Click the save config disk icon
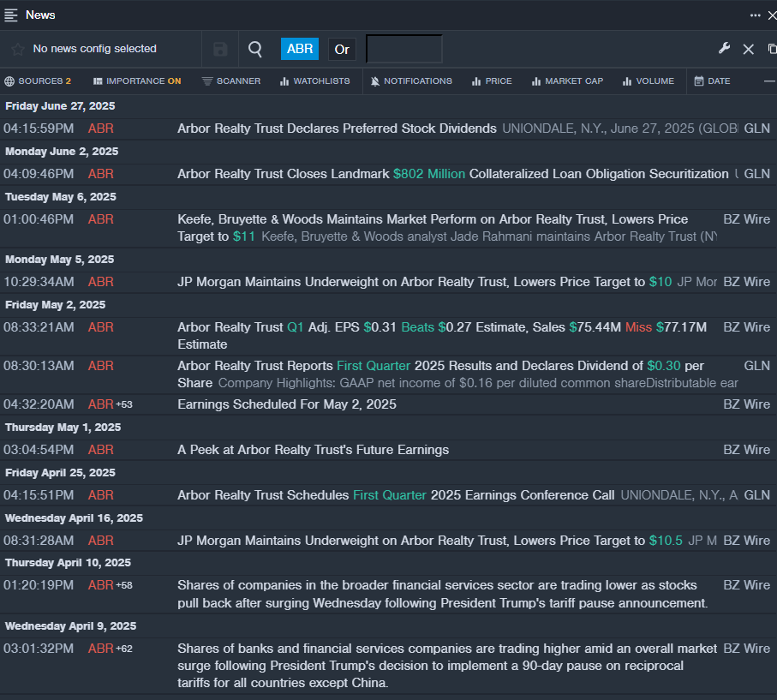Viewport: 777px width, 700px height. click(220, 49)
